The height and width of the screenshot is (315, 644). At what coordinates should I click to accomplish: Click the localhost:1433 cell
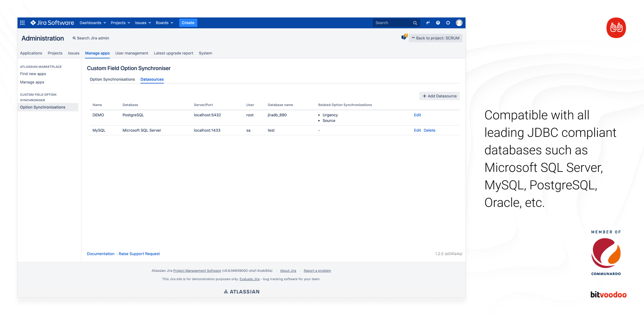tap(207, 131)
